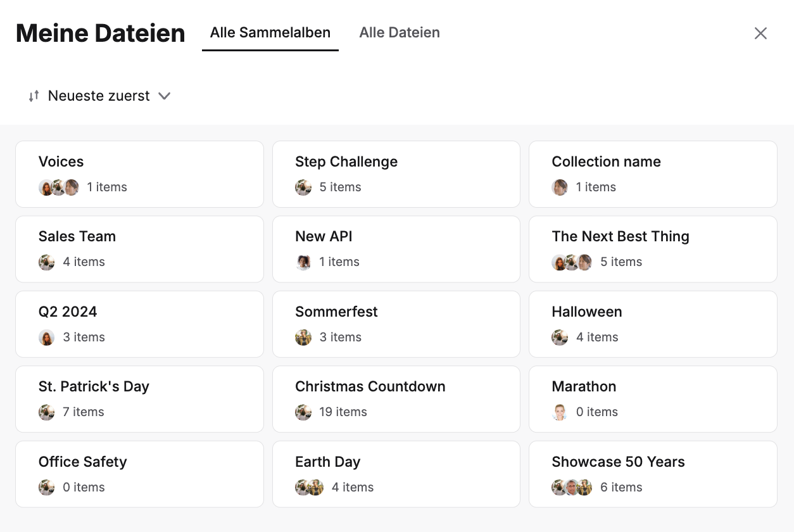Click the Marathon collection's avatar icon
This screenshot has height=532, width=794.
560,412
